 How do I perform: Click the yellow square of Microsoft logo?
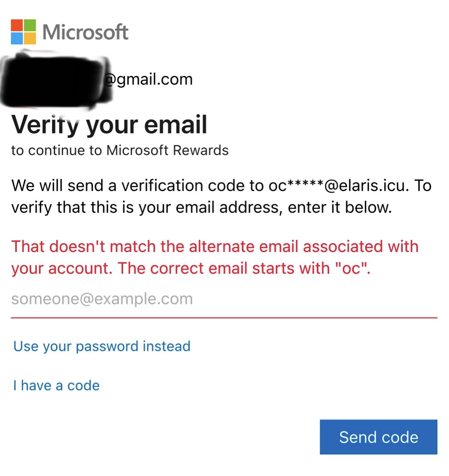(30, 38)
